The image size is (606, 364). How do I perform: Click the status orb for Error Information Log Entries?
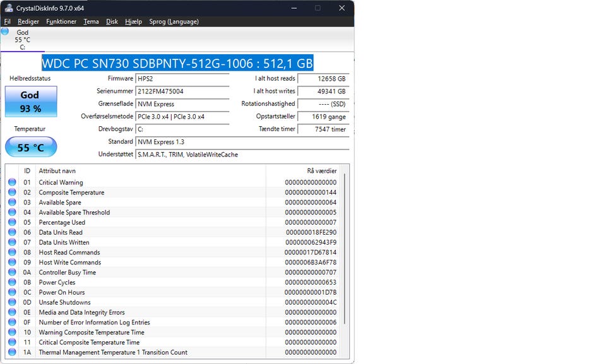point(12,322)
